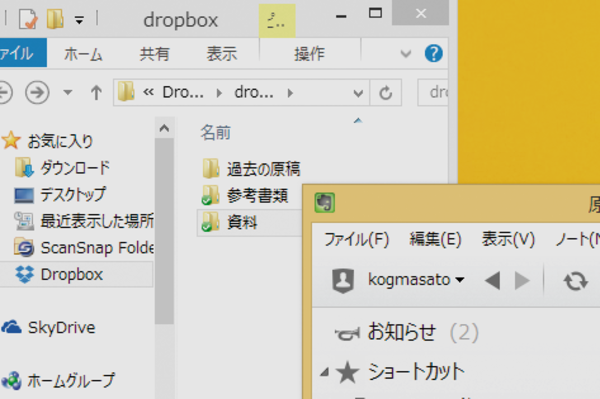The width and height of the screenshot is (600, 399).
Task: Sort files by the 名前 column header
Action: point(216,133)
